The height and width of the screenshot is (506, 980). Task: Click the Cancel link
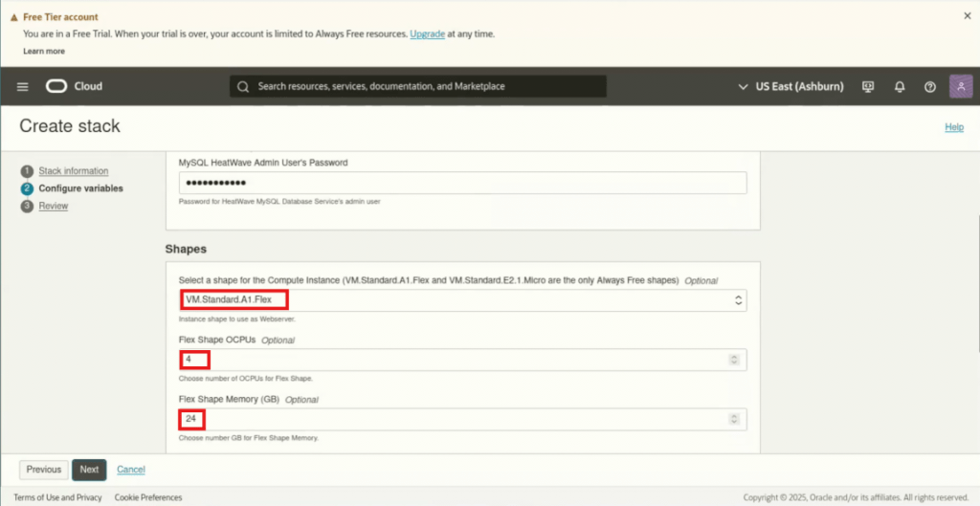pos(130,470)
